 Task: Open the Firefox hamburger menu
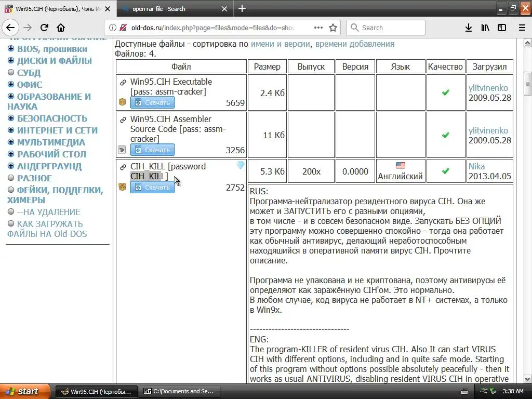522,28
